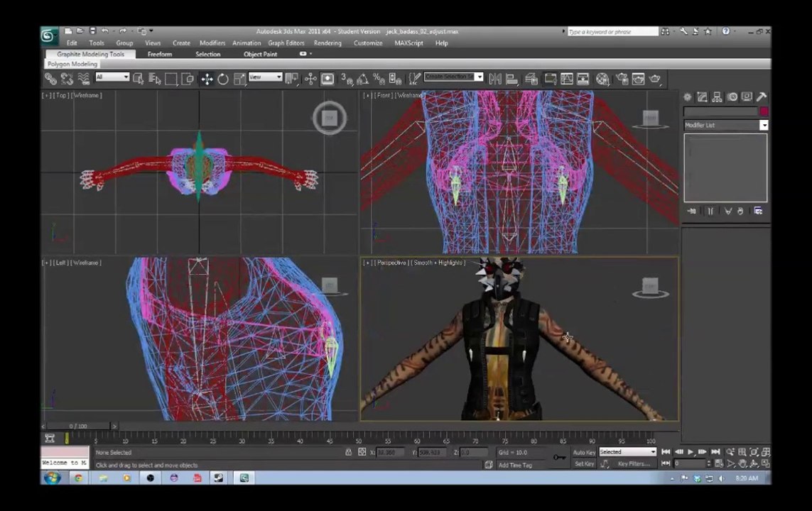Click the Rectangular Selection Region icon
Viewport: 812px width, 511px height.
[x=171, y=79]
